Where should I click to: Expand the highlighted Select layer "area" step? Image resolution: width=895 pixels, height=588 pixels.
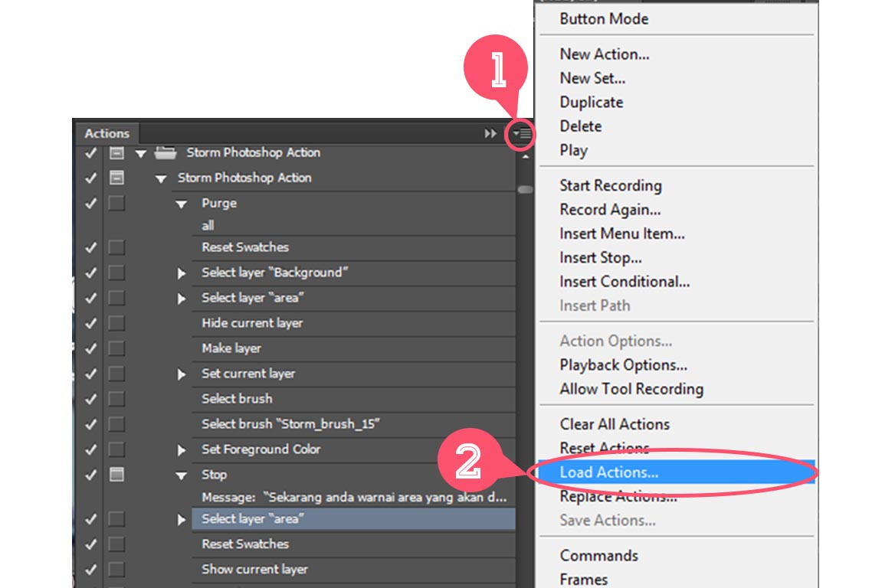click(181, 520)
